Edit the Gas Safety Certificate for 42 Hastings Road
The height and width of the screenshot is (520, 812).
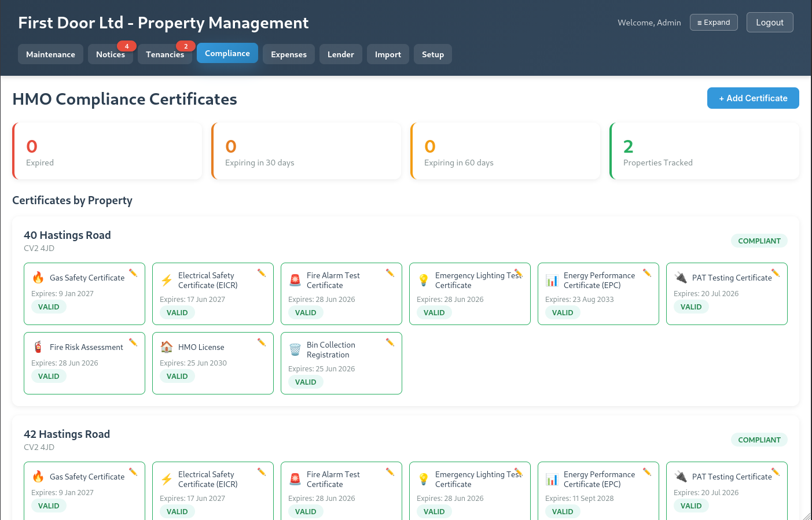134,471
